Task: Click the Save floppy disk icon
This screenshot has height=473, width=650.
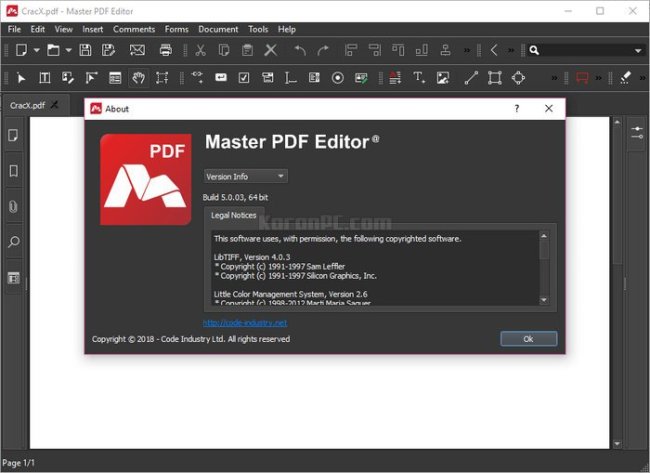Action: [85, 50]
